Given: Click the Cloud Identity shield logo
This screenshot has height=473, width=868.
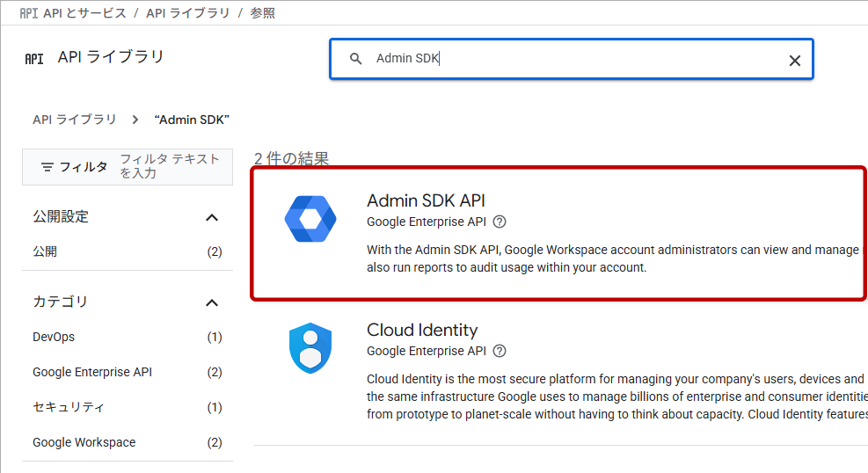Looking at the screenshot, I should click(310, 348).
